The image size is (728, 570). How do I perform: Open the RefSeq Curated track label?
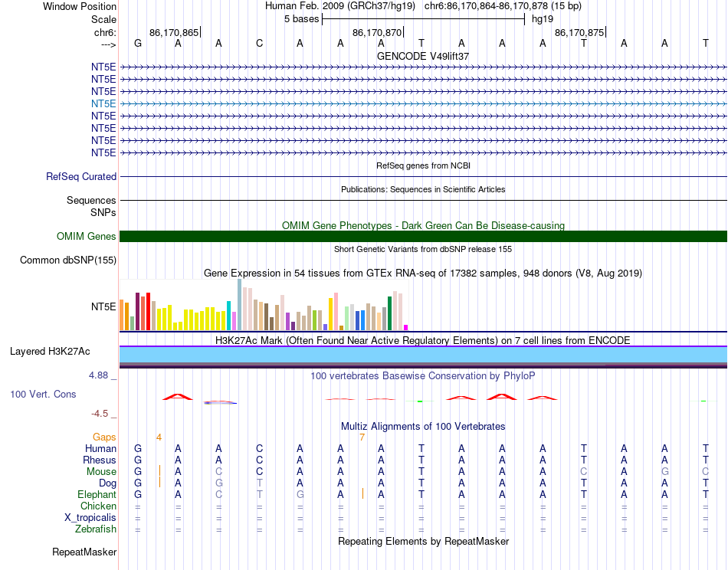click(x=80, y=176)
